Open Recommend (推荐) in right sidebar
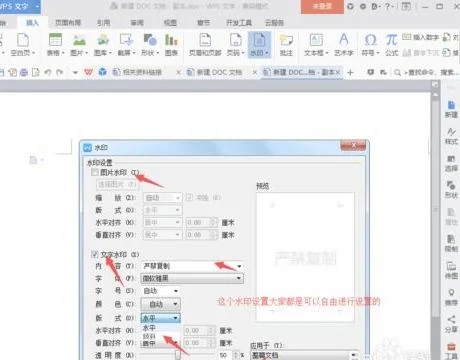The image size is (460, 360). tap(451, 297)
